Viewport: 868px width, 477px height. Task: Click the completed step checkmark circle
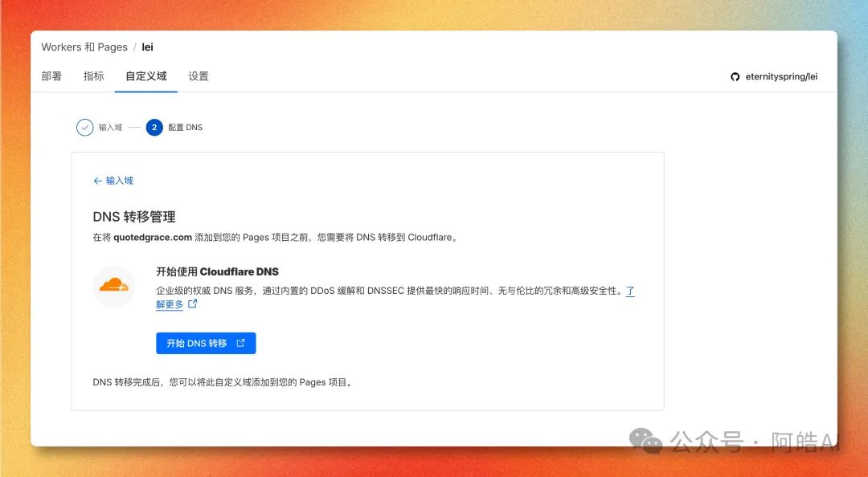click(84, 127)
